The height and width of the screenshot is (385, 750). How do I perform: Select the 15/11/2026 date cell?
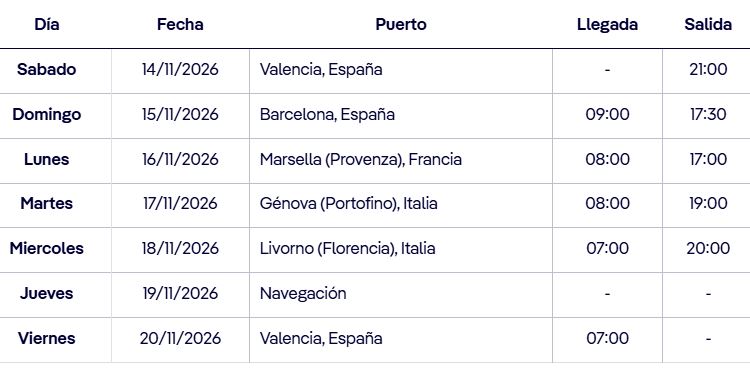coord(180,114)
